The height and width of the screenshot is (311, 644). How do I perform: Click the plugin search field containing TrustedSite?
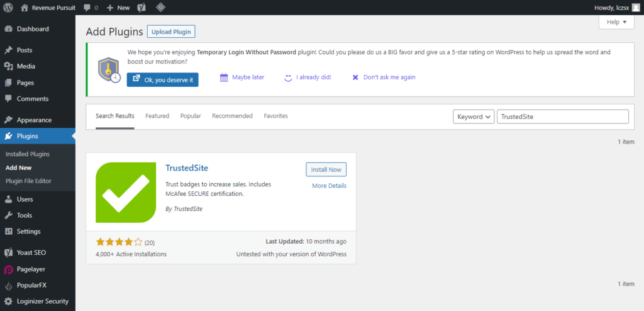click(563, 117)
